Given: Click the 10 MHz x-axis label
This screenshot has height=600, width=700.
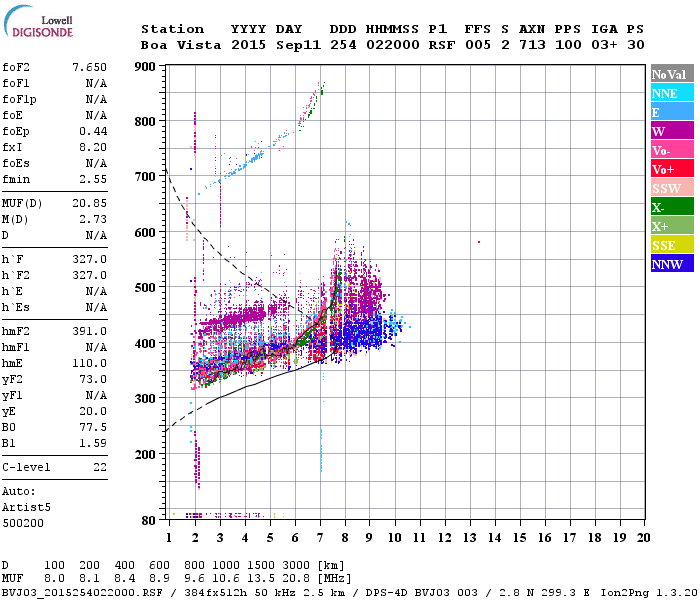Looking at the screenshot, I should 394,538.
